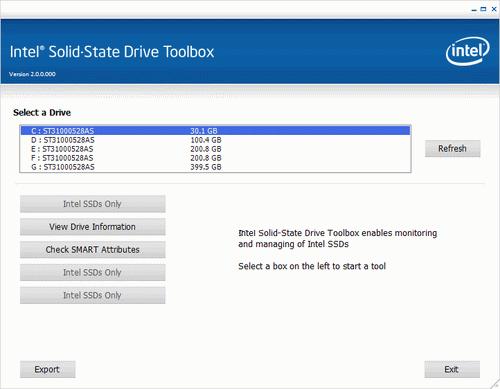Export the drive data with Export button
This screenshot has height=389, width=500.
point(47,369)
